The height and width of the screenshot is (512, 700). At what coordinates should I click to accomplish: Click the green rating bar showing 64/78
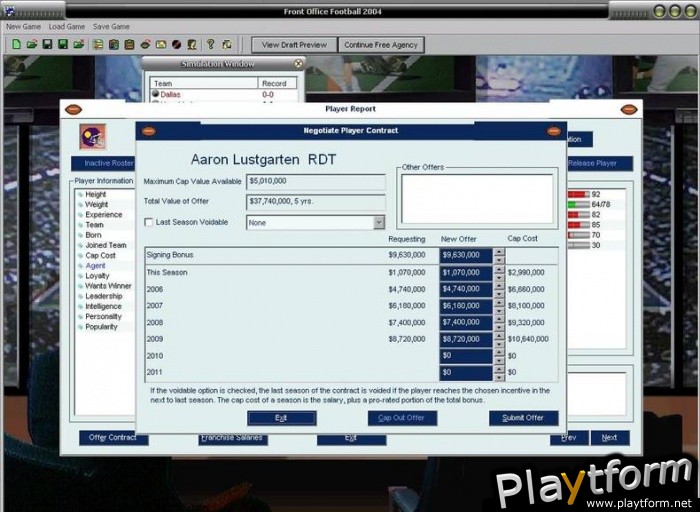[x=578, y=204]
